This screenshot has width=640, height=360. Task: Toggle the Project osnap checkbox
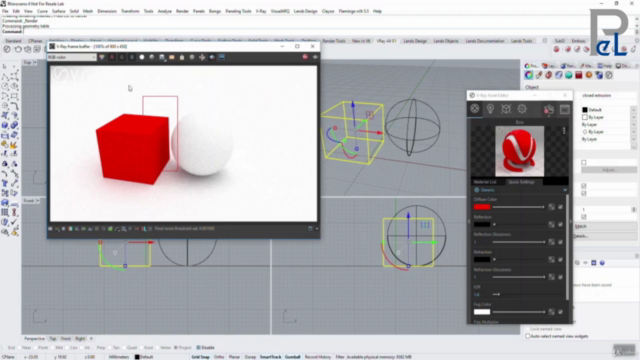(176, 348)
